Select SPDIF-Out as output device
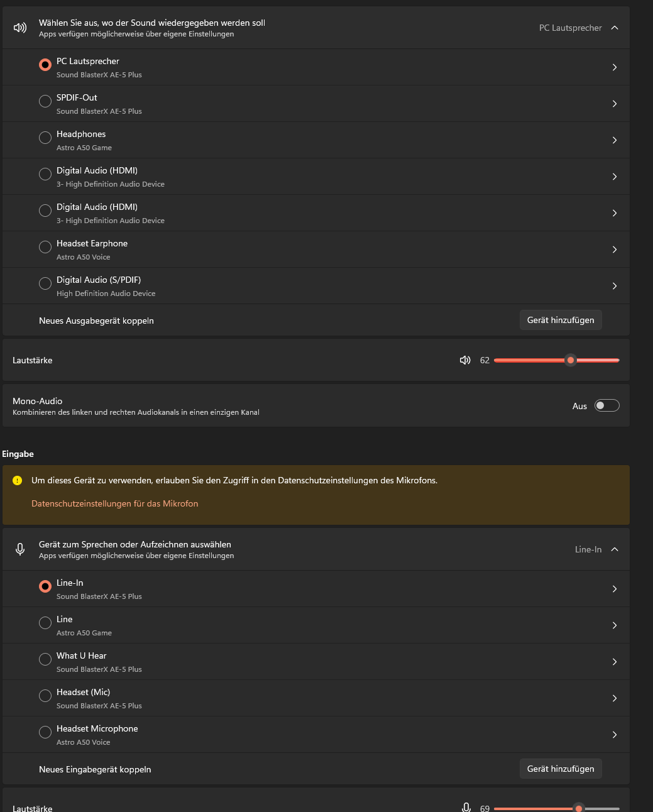Screen dimensions: 653x812 45,101
